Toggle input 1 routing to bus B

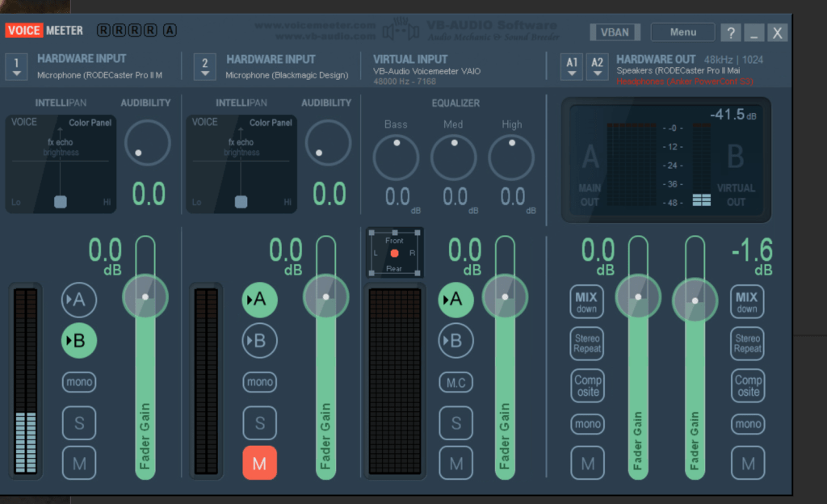tap(79, 341)
